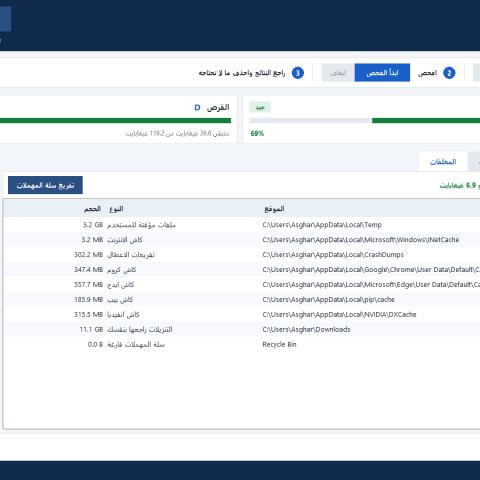Click the green "جيد" status badge
Screen dimensions: 480x480
pyautogui.click(x=260, y=107)
